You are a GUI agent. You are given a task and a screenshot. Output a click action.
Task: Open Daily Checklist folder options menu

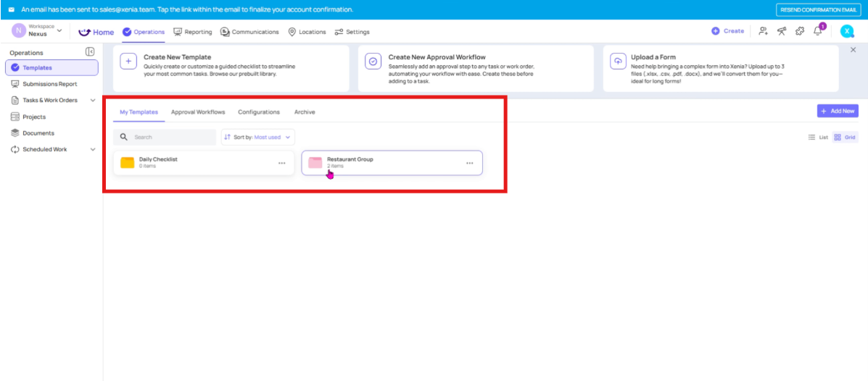(281, 163)
